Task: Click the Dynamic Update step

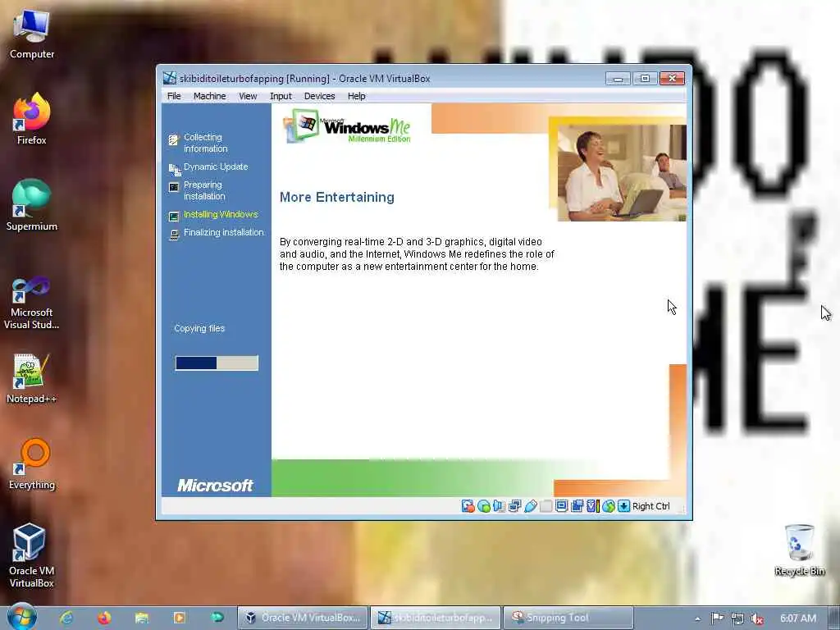Action: click(x=216, y=167)
